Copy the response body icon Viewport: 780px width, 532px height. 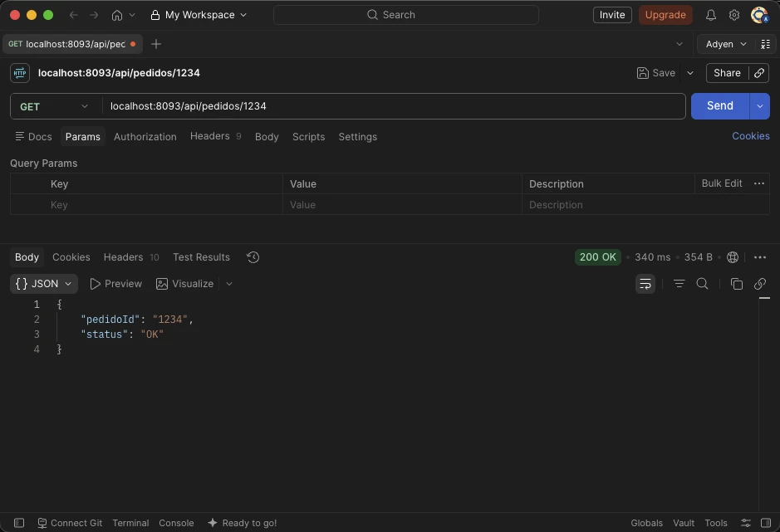click(x=736, y=284)
